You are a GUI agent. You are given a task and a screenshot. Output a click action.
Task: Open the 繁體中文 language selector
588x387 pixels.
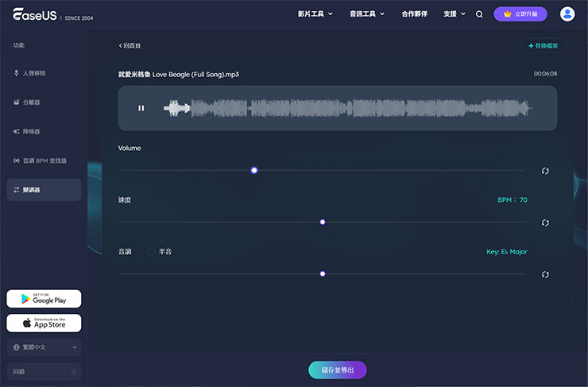point(44,347)
